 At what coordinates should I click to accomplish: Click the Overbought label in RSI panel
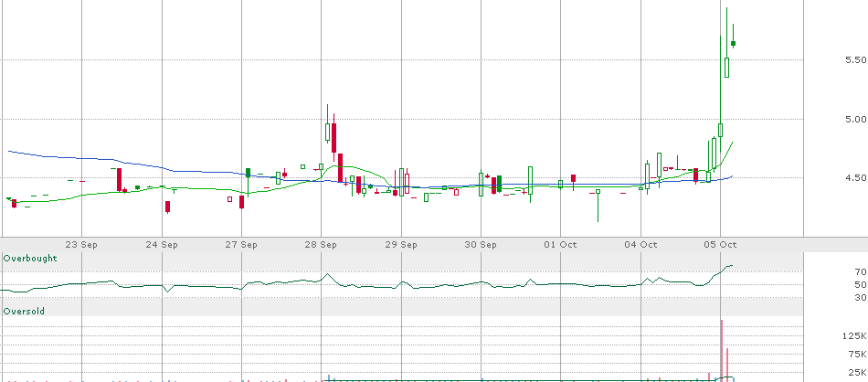pos(30,259)
